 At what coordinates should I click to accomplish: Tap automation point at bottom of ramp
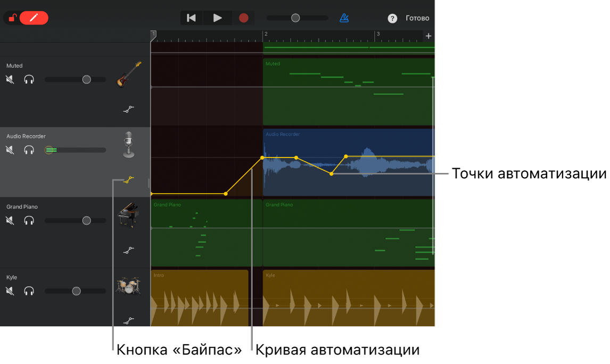point(226,194)
